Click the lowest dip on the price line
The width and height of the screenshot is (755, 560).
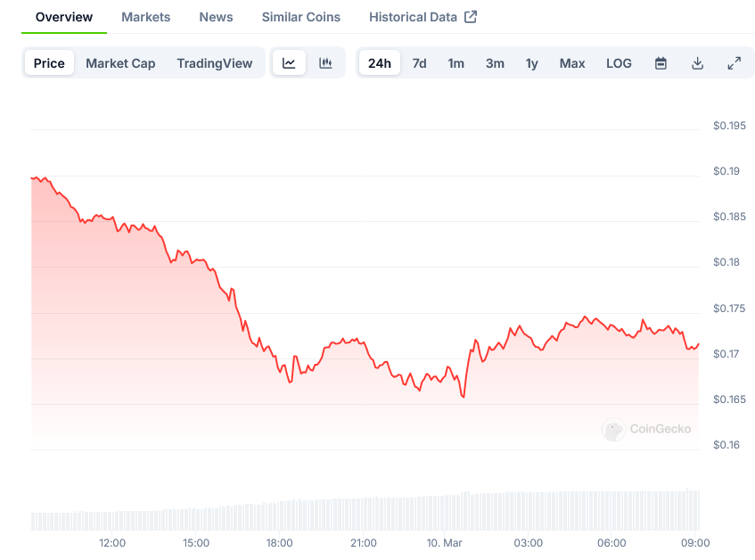click(464, 397)
